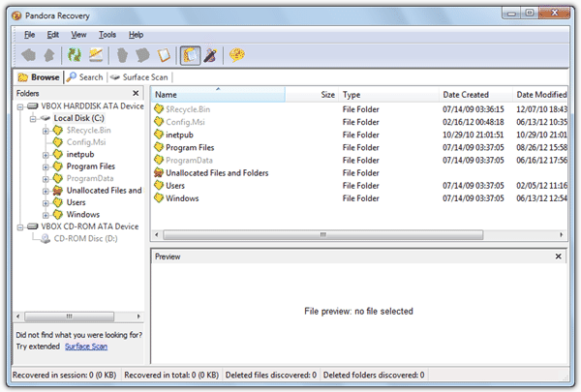This screenshot has width=581, height=392.
Task: Open the Tools menu
Action: [x=107, y=35]
